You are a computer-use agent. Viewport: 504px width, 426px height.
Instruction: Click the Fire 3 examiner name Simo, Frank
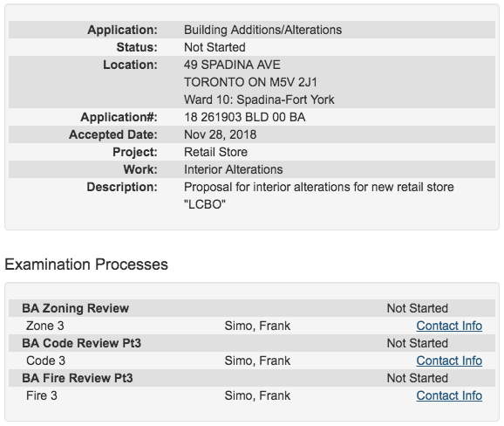pos(257,395)
